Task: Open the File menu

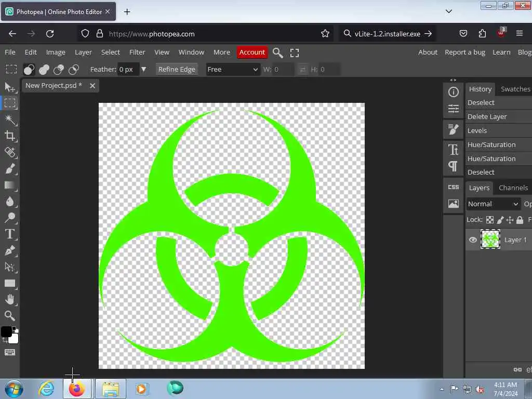Action: click(10, 52)
